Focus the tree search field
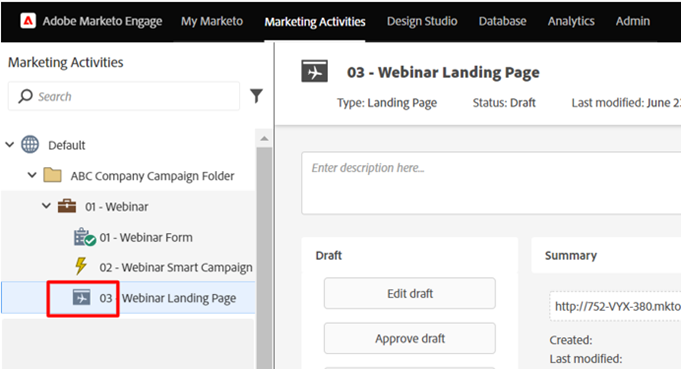 pos(124,96)
